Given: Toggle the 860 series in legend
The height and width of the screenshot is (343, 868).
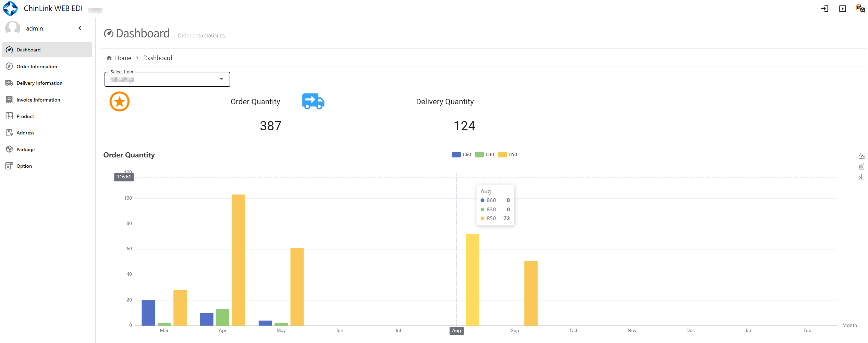Looking at the screenshot, I should [461, 155].
